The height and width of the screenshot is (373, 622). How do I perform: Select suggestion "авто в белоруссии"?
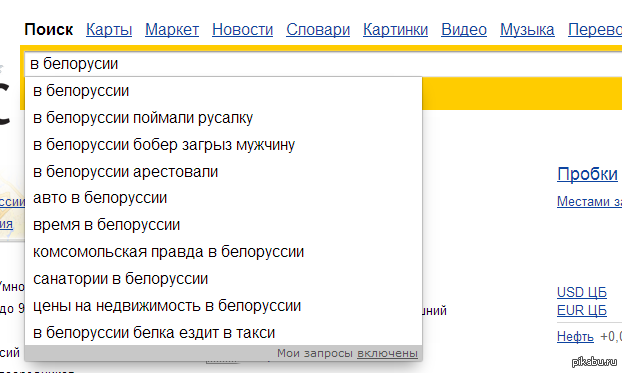223,198
